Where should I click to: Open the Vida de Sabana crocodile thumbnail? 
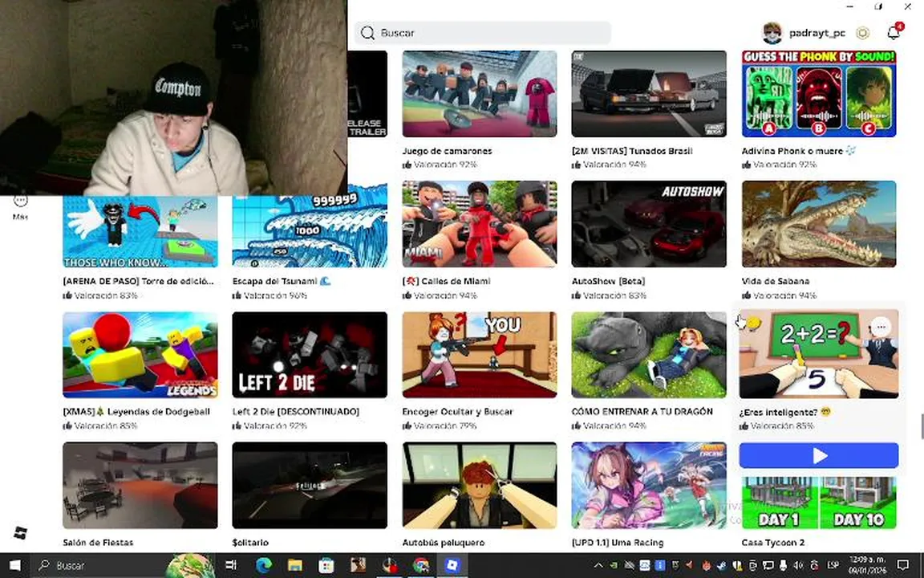(818, 224)
